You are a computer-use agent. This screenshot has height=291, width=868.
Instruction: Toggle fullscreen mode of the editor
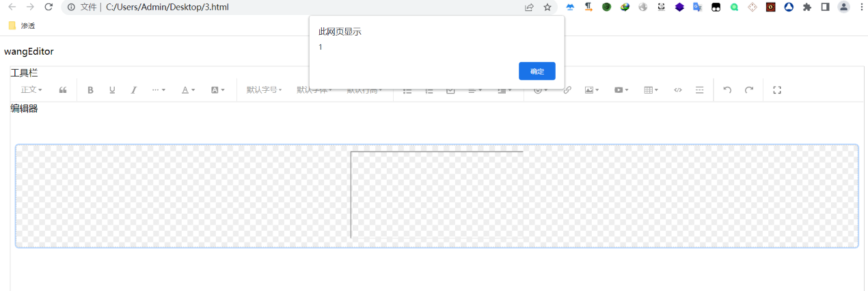(776, 89)
